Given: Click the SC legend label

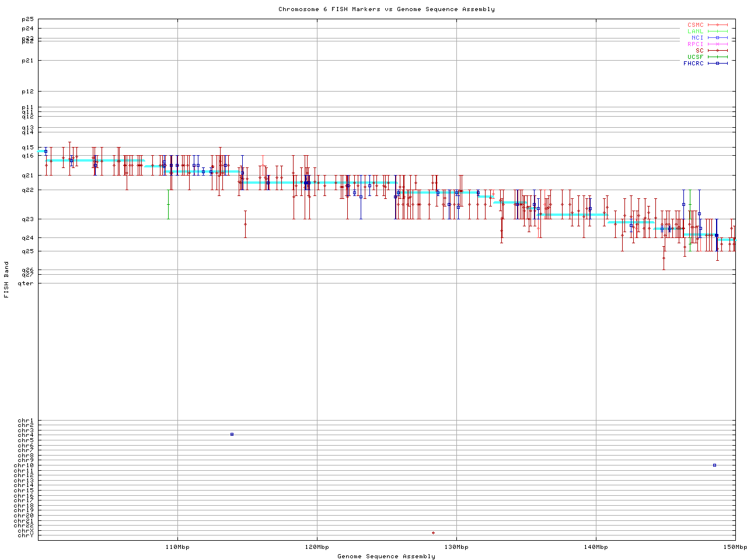Looking at the screenshot, I should click(699, 50).
